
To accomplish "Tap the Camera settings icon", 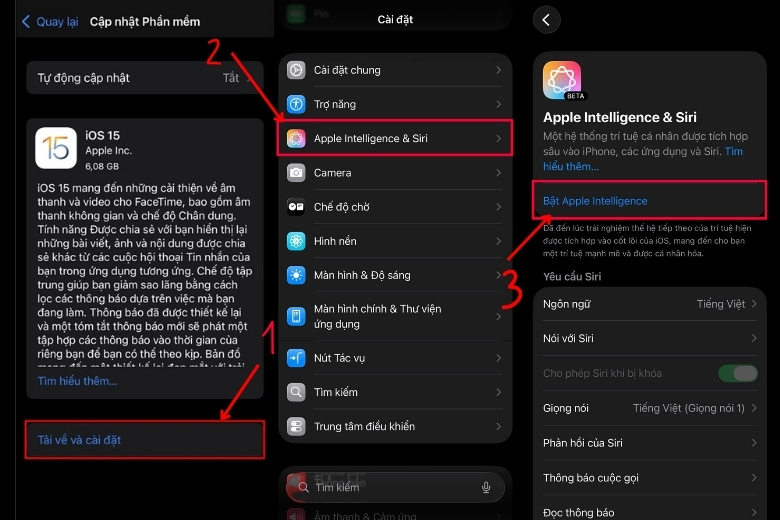I will coord(296,173).
